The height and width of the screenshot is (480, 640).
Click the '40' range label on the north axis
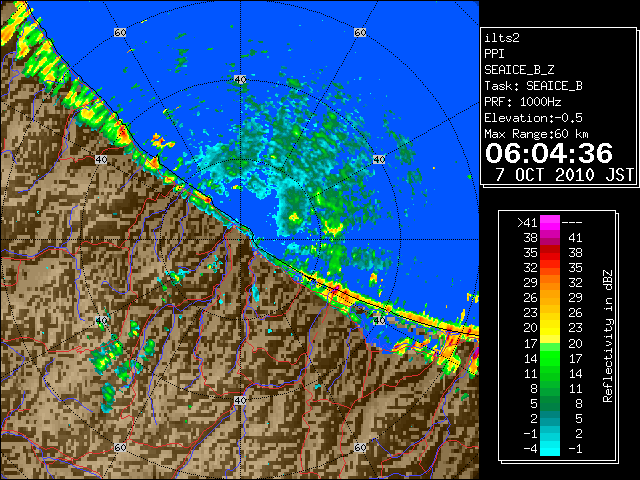(x=240, y=79)
